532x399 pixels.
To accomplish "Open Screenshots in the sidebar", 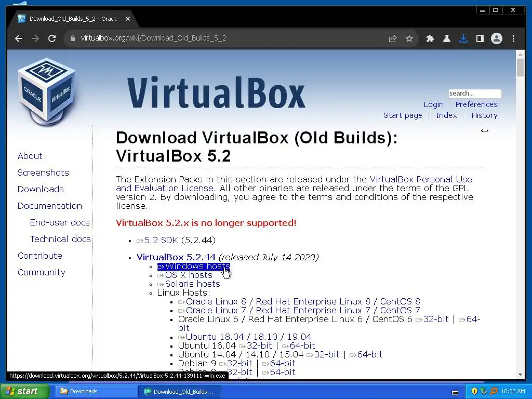I will click(x=43, y=172).
